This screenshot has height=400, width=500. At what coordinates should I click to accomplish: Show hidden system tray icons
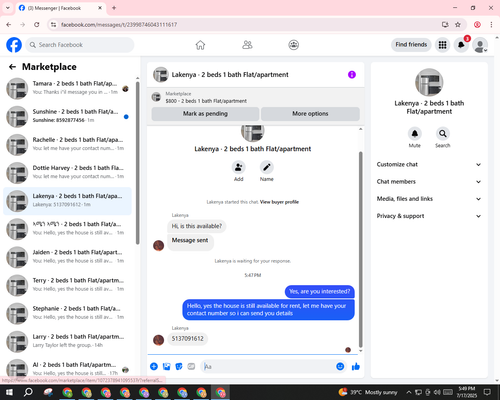tap(409, 392)
